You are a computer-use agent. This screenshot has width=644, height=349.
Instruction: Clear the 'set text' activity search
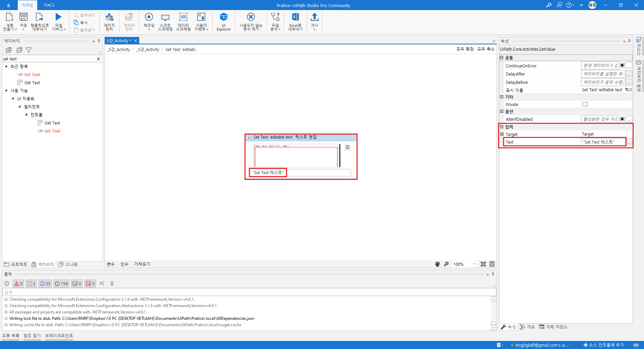98,59
